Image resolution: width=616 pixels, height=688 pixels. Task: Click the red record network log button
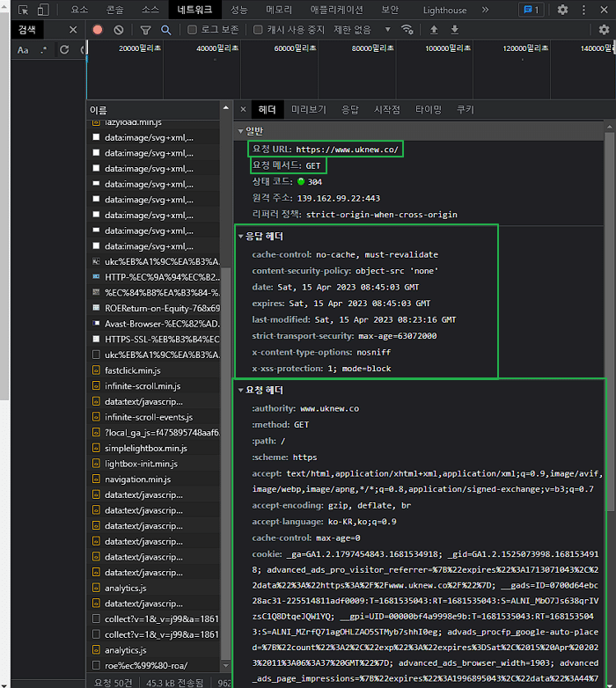98,30
